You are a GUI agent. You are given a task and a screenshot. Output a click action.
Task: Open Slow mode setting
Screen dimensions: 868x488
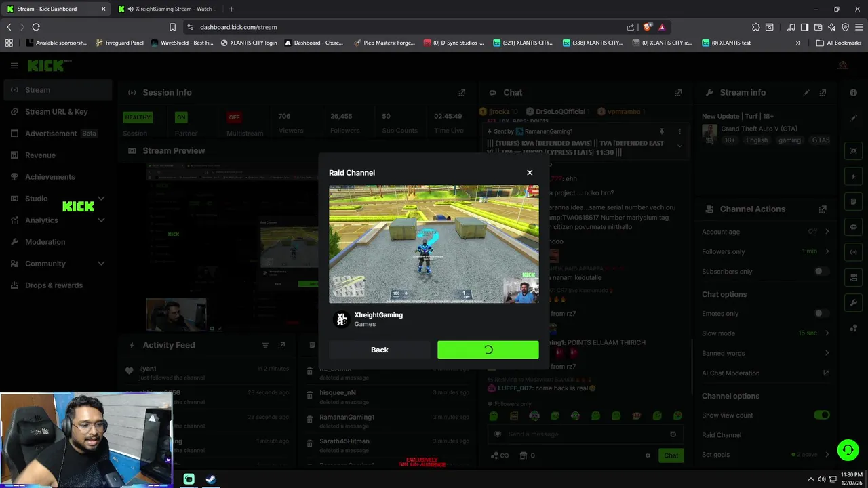[x=766, y=333]
